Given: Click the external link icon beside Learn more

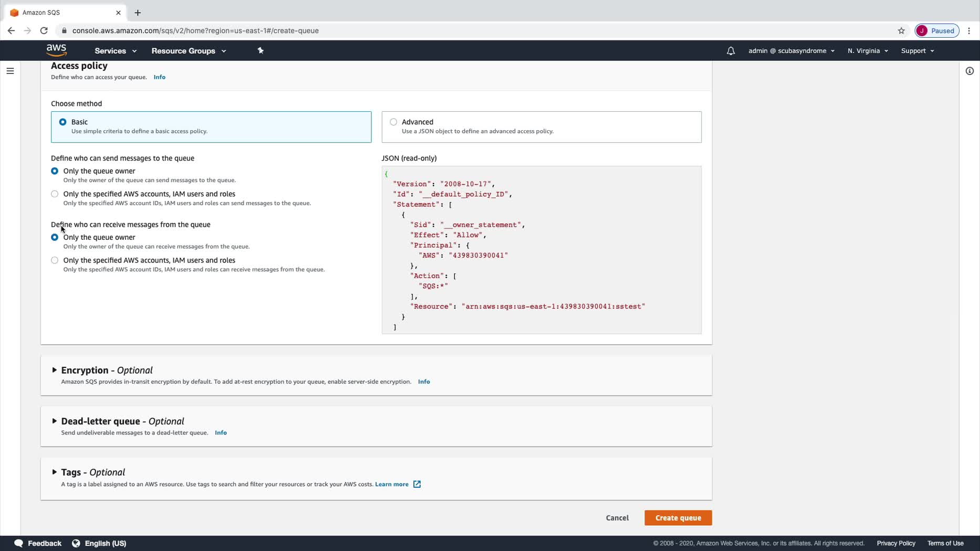Looking at the screenshot, I should [417, 484].
